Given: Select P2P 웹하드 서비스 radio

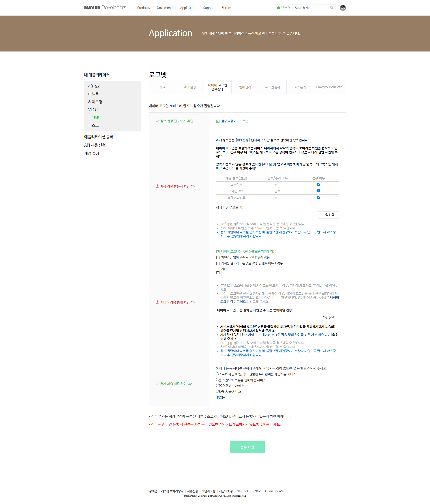Looking at the screenshot, I should (x=217, y=386).
